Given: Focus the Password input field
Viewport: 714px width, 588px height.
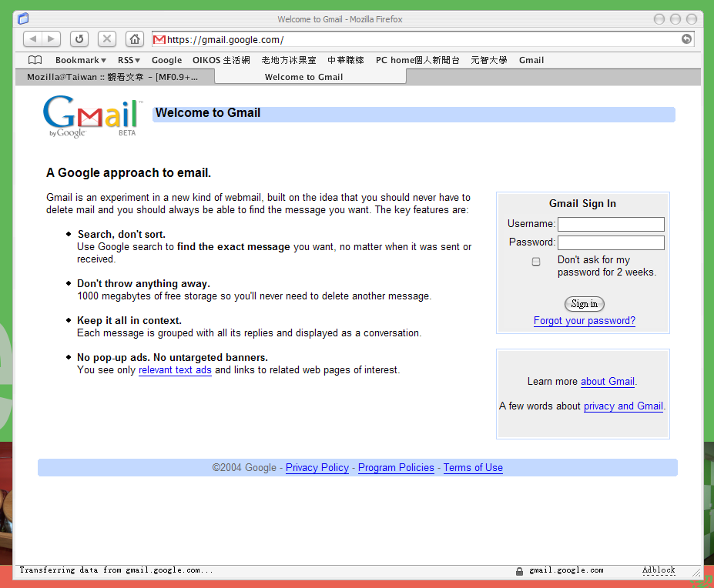Looking at the screenshot, I should [x=610, y=242].
